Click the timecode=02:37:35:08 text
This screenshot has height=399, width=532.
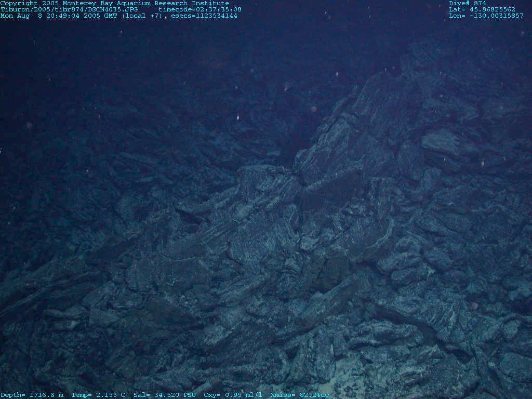(x=200, y=9)
